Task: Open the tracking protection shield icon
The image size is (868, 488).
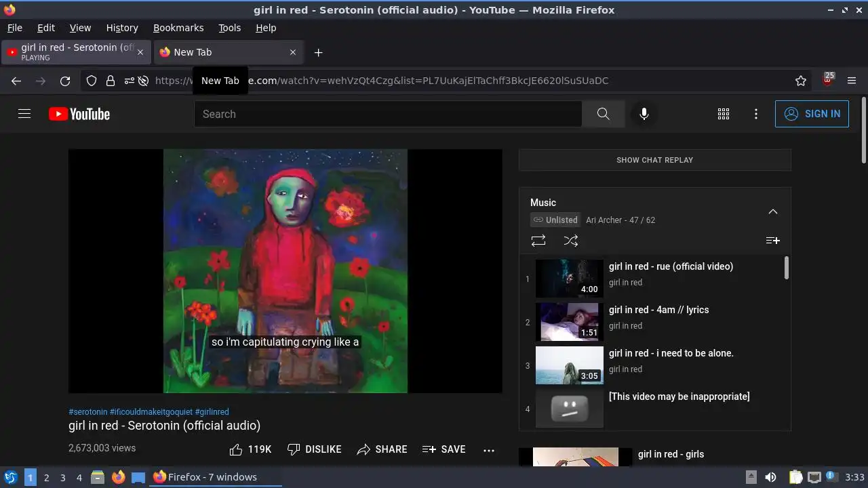Action: pyautogui.click(x=92, y=81)
